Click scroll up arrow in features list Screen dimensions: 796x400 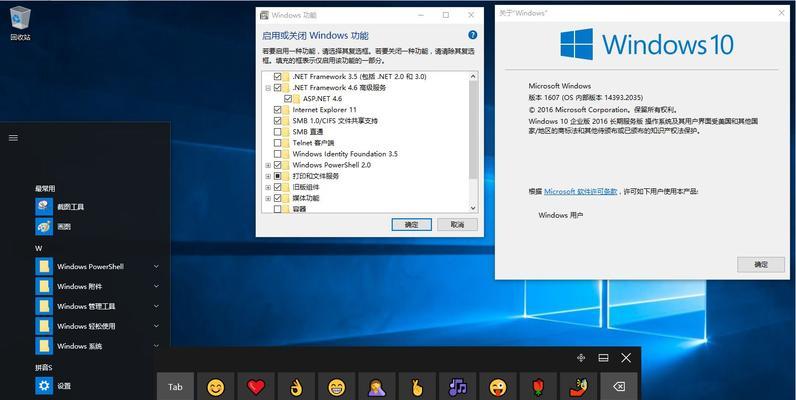[473, 76]
